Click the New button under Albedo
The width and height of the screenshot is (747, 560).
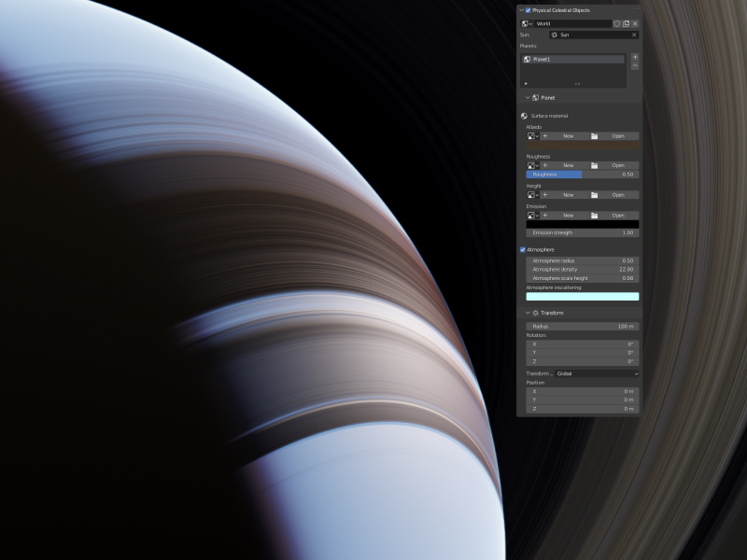coord(568,136)
